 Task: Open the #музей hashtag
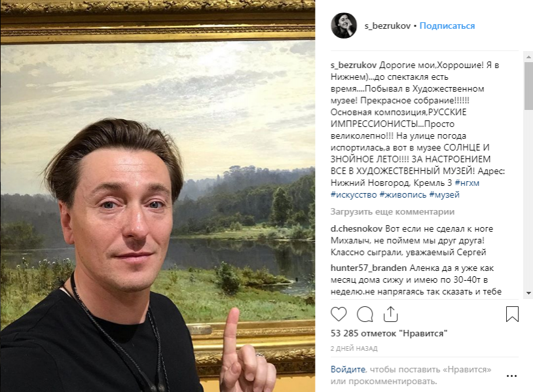(x=445, y=194)
